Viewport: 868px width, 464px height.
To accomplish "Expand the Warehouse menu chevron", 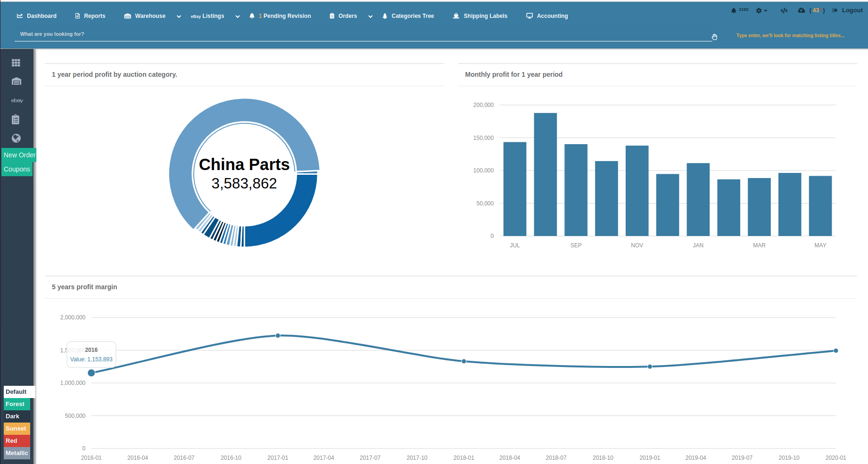I will [179, 16].
